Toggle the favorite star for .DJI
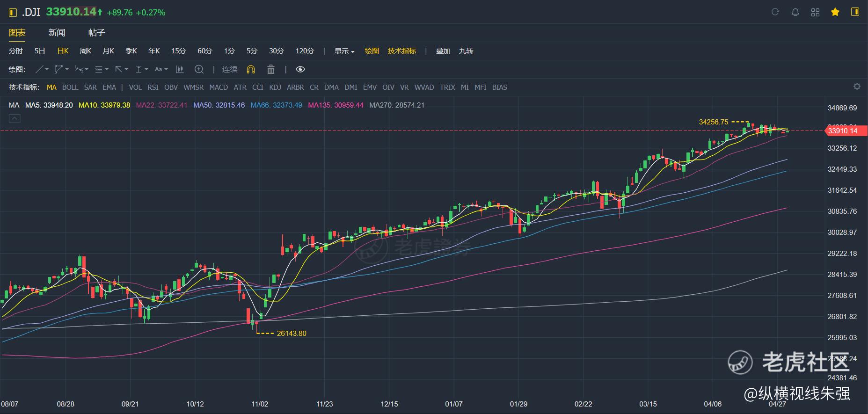This screenshot has height=414, width=868. (x=835, y=12)
